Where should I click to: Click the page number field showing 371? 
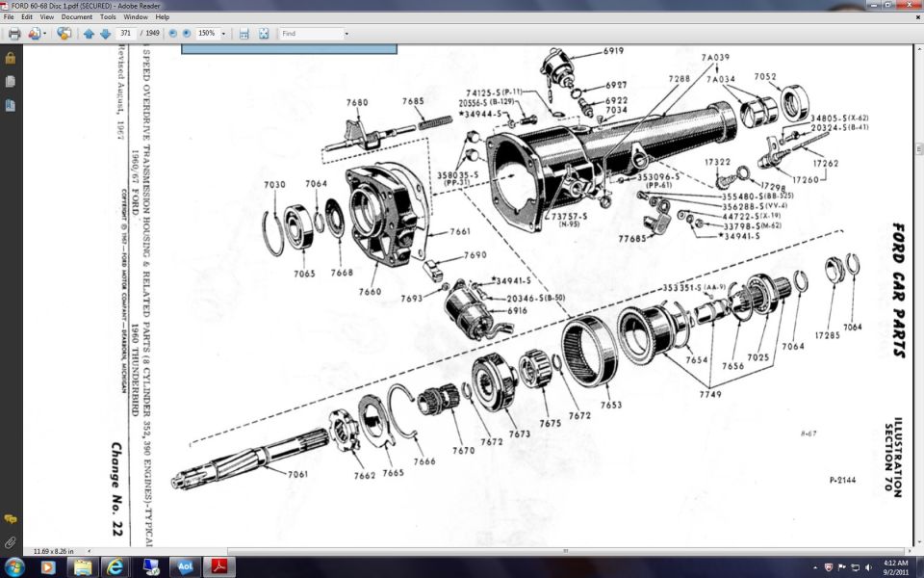(x=125, y=34)
